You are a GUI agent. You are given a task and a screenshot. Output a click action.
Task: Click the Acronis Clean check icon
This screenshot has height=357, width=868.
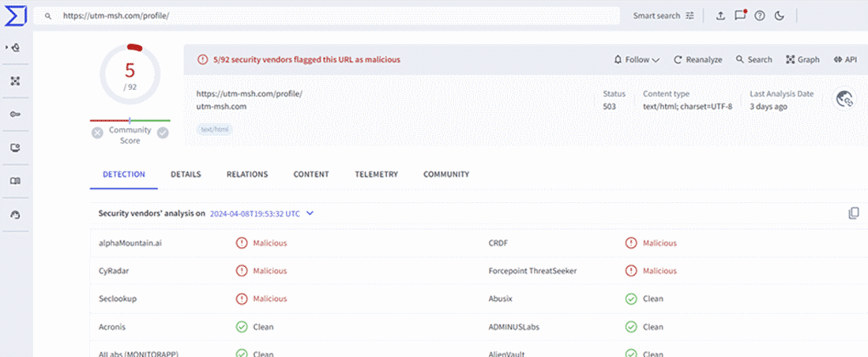tap(242, 326)
